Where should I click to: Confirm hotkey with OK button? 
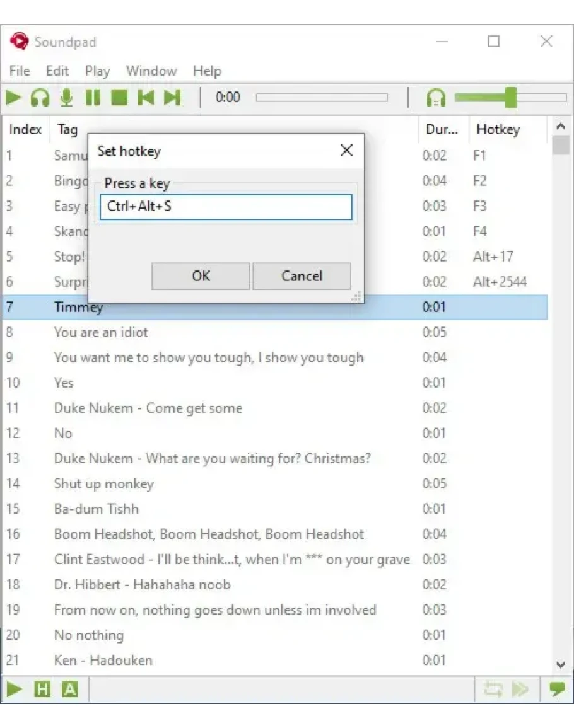(x=201, y=276)
